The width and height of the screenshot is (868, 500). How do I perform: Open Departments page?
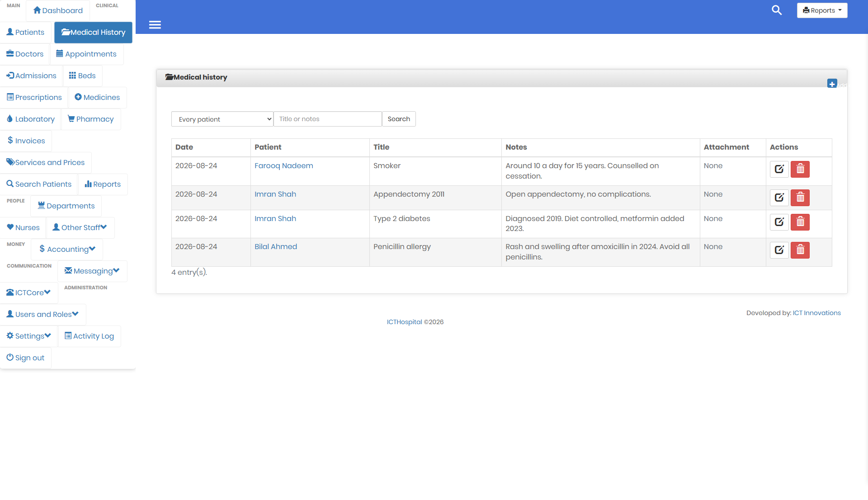click(x=66, y=206)
